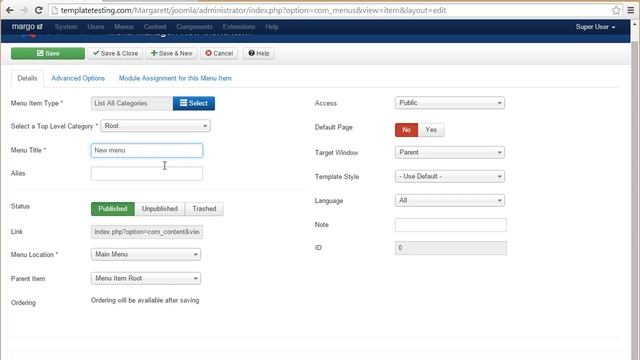The height and width of the screenshot is (360, 640).
Task: Set status to Published
Action: 113,209
